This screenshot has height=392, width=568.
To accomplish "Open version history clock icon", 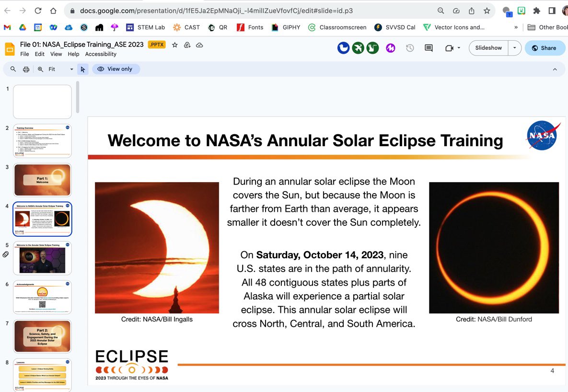I will (410, 48).
